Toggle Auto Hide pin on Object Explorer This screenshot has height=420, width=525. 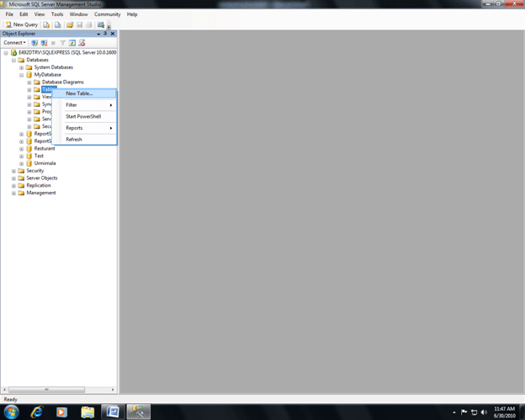tap(105, 34)
